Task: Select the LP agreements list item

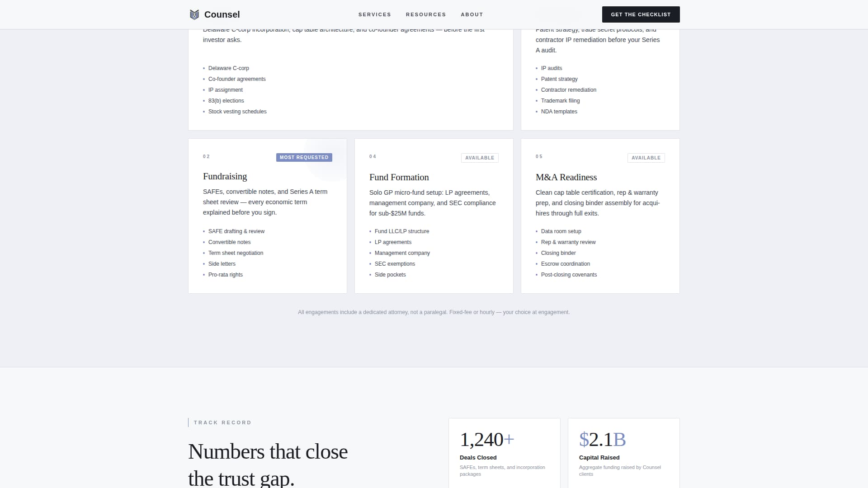Action: [393, 242]
